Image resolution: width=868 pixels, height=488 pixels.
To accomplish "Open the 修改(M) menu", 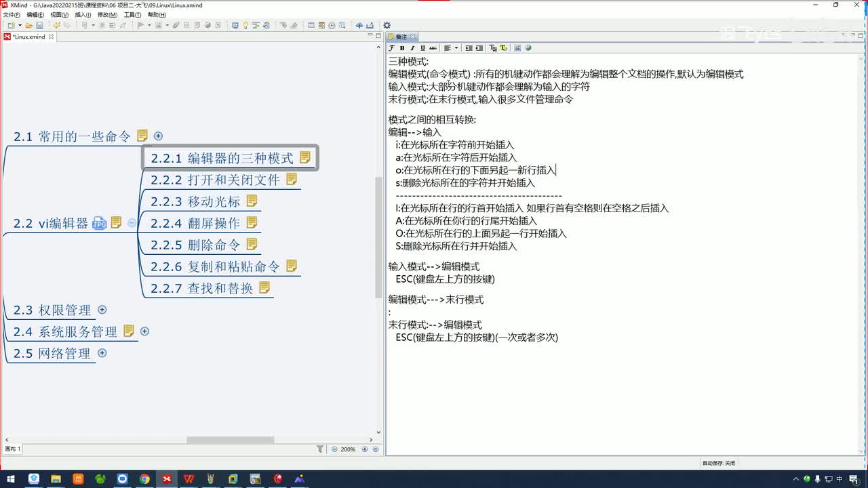I will click(107, 14).
